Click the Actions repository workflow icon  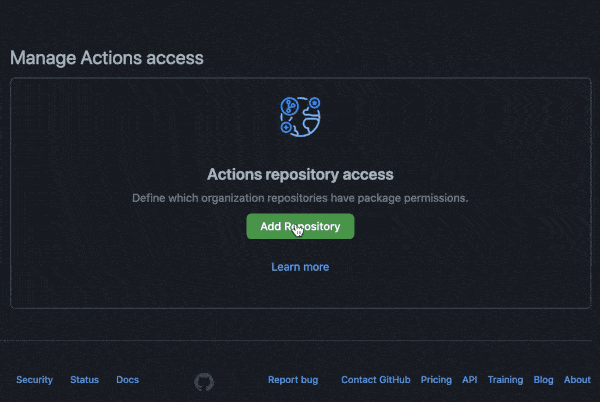click(300, 116)
